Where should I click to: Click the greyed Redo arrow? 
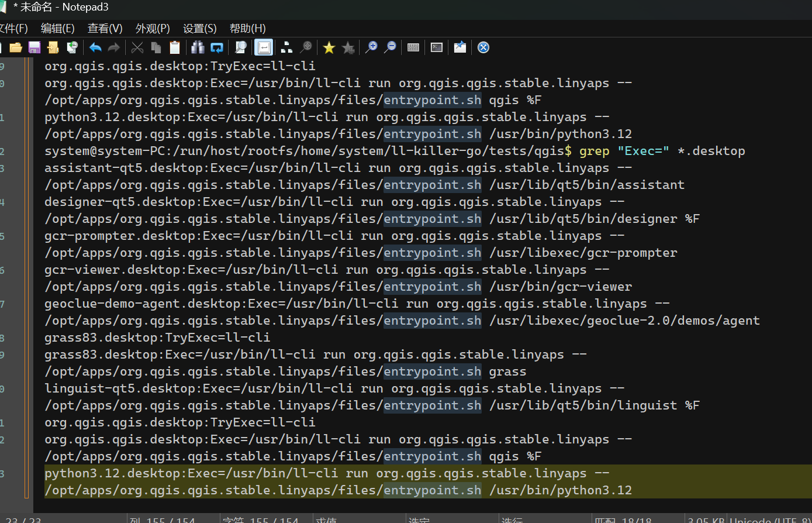point(114,47)
